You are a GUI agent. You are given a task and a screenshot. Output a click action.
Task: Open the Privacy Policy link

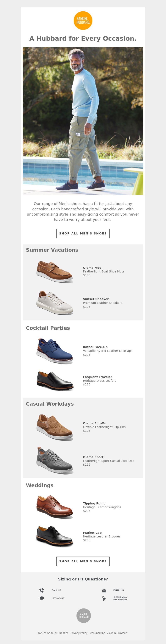(x=79, y=633)
